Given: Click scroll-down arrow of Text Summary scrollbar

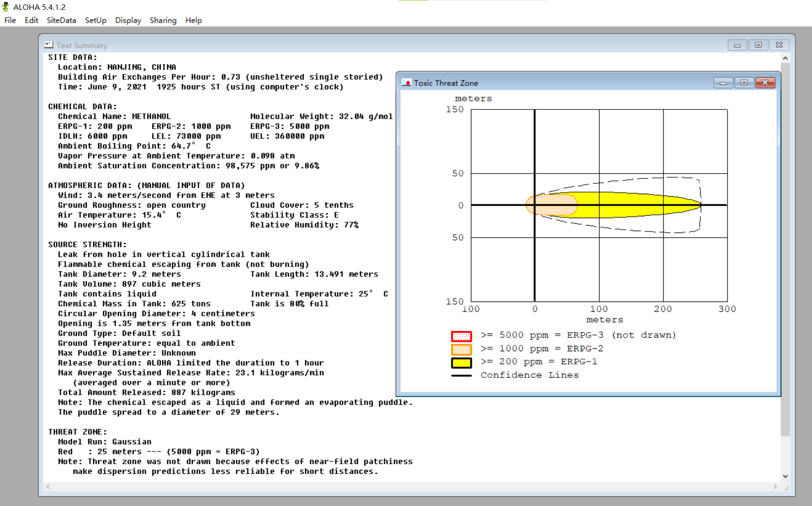Looking at the screenshot, I should point(785,476).
